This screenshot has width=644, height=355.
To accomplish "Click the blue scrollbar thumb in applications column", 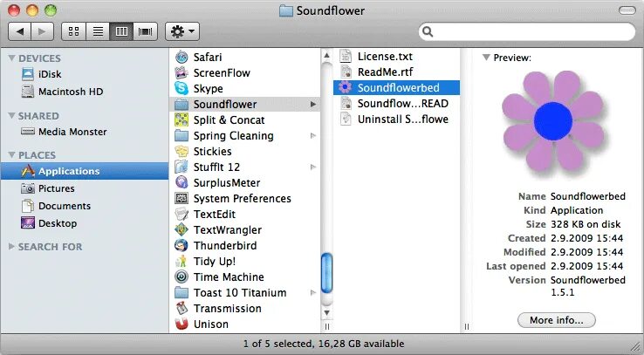I will [326, 273].
